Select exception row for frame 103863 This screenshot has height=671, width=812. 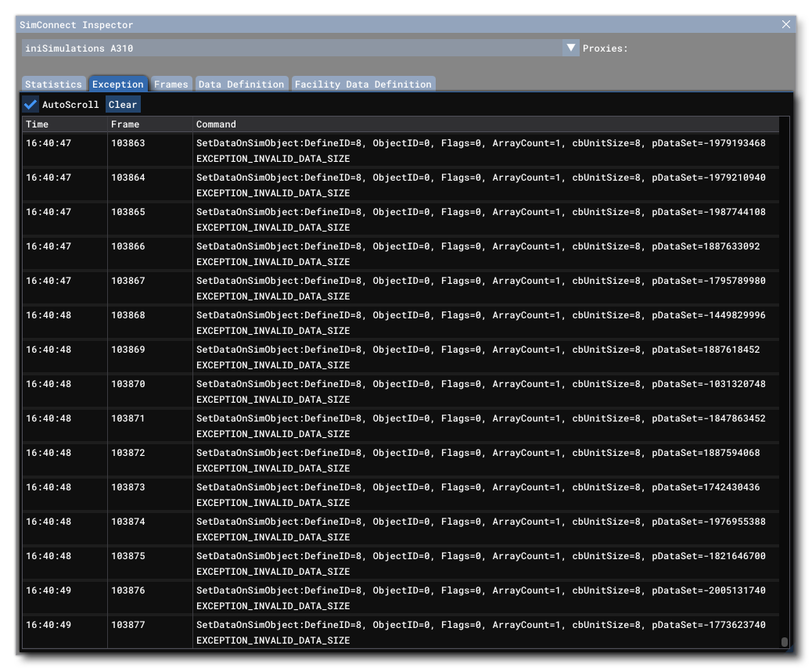click(x=391, y=150)
